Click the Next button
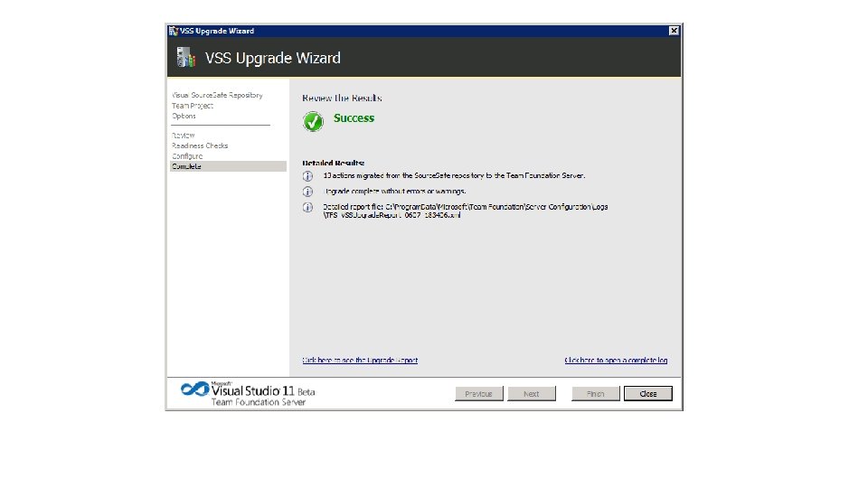 click(x=532, y=393)
